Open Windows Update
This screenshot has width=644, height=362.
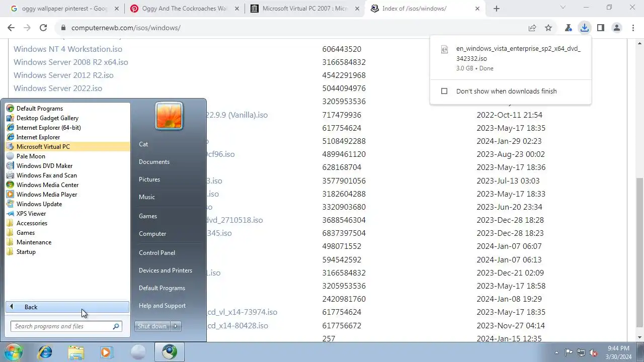pos(39,204)
